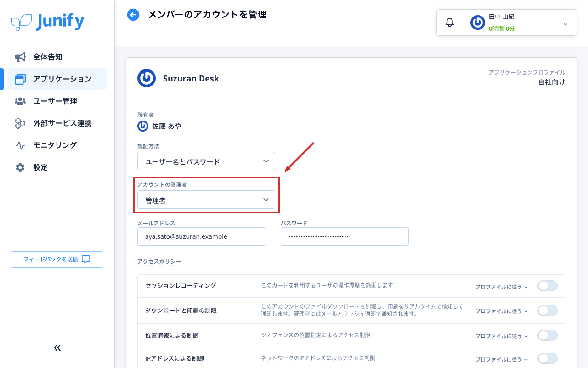Screen dimensions: 588x368
Task: Click the Junify logo
Action: click(48, 22)
